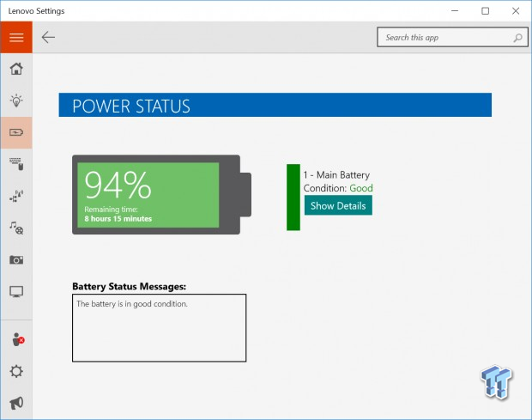The image size is (532, 420).
Task: Click into the Search this app field
Action: point(452,37)
